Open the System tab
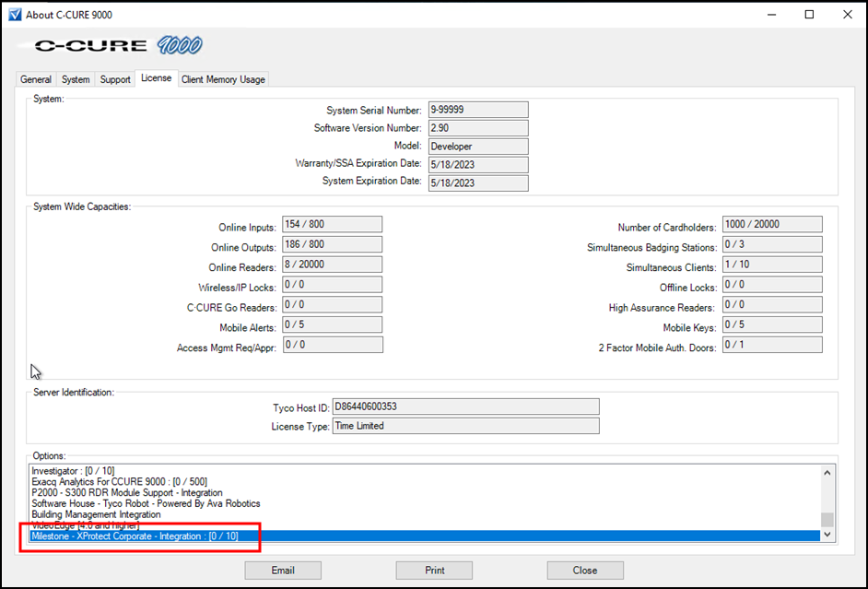 pos(76,79)
